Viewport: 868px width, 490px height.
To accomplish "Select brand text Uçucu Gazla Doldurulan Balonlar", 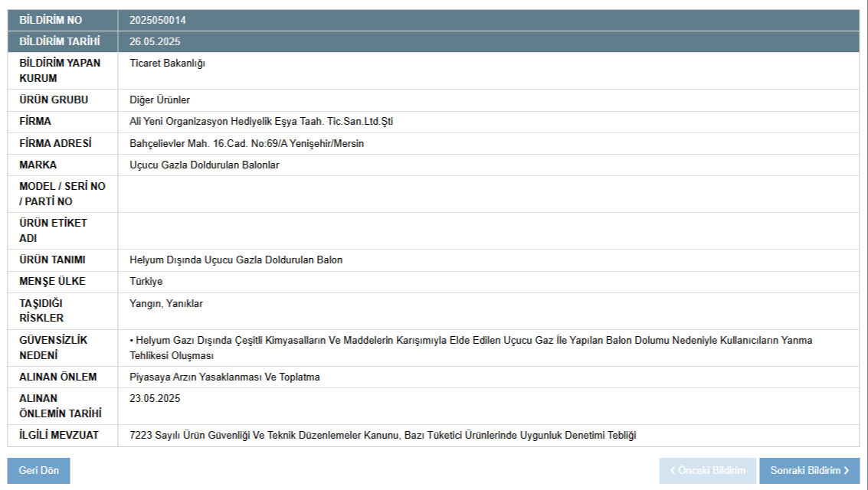I will click(x=205, y=165).
